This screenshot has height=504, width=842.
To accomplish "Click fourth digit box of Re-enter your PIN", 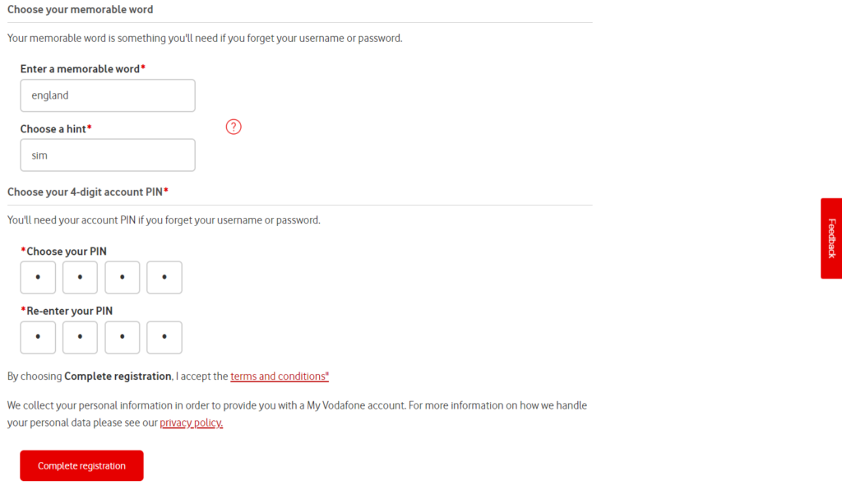I will click(x=164, y=338).
